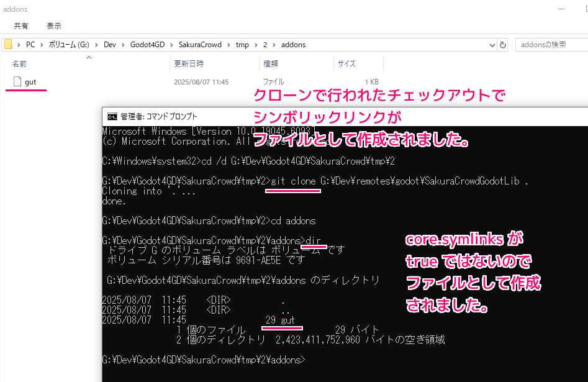The height and width of the screenshot is (382, 588).
Task: Click the Command Prompt window title icon
Action: tap(112, 116)
